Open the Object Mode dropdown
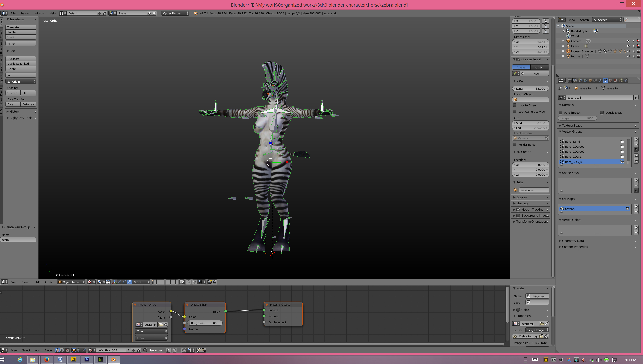 coord(71,282)
